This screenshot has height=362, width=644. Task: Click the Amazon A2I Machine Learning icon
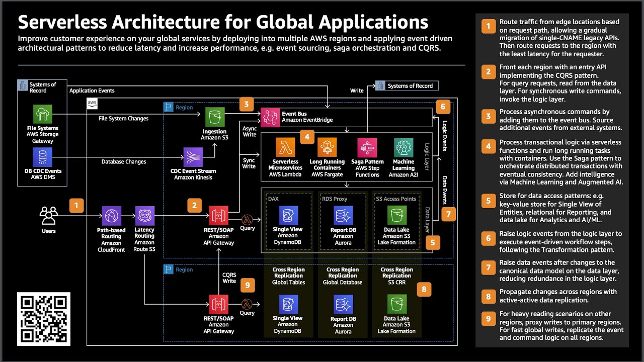pos(404,147)
